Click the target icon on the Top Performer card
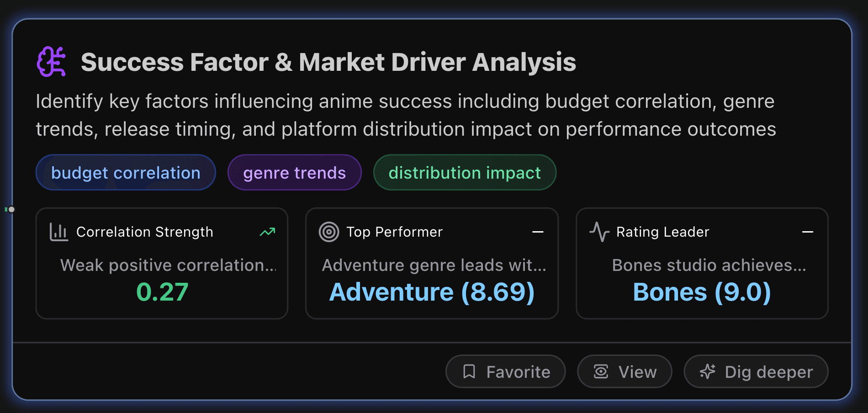This screenshot has height=413, width=868. (330, 232)
